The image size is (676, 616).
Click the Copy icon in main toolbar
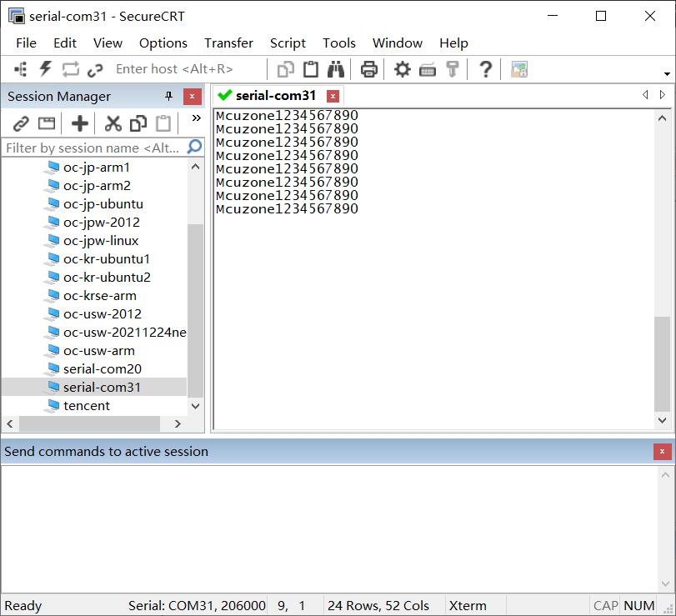pyautogui.click(x=285, y=69)
